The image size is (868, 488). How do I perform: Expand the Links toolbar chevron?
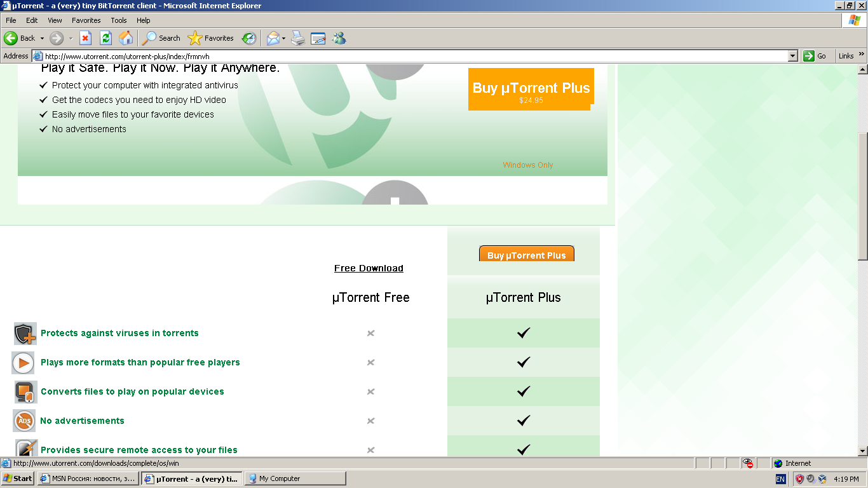click(x=862, y=56)
